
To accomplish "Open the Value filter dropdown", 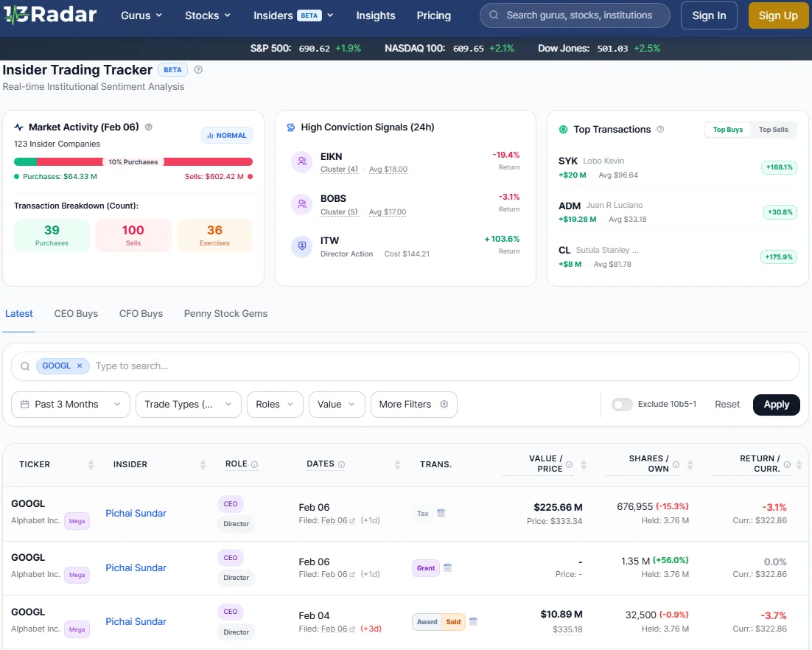I will (x=336, y=404).
